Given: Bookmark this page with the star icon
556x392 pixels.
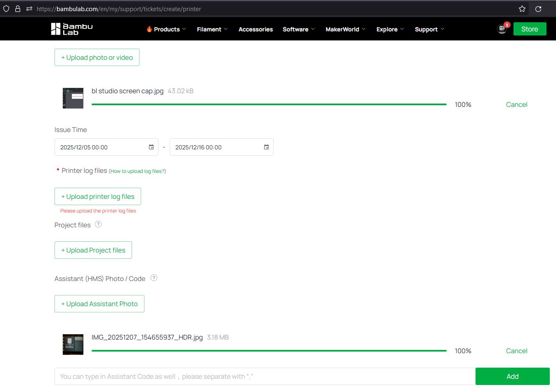Looking at the screenshot, I should coord(522,9).
